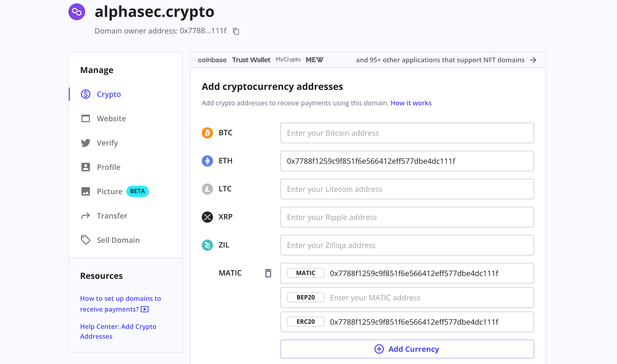Click the Twitter bird Verify icon
The width and height of the screenshot is (617, 364).
[x=85, y=143]
